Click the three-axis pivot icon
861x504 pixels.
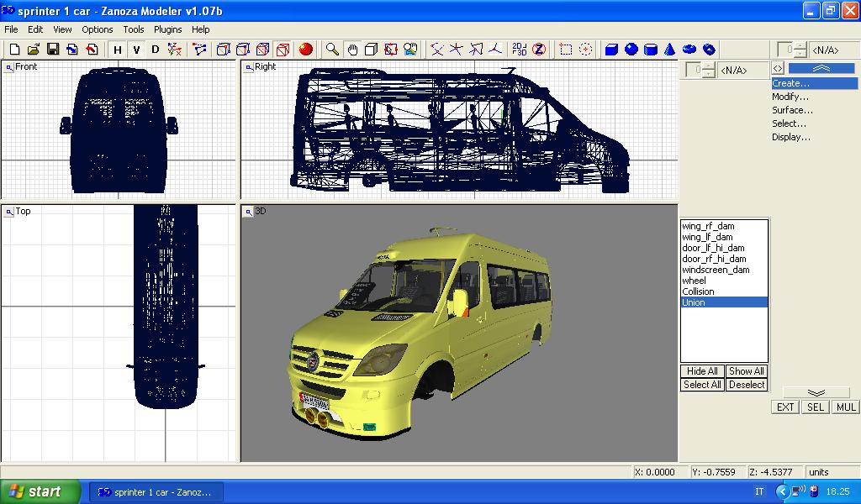(495, 50)
